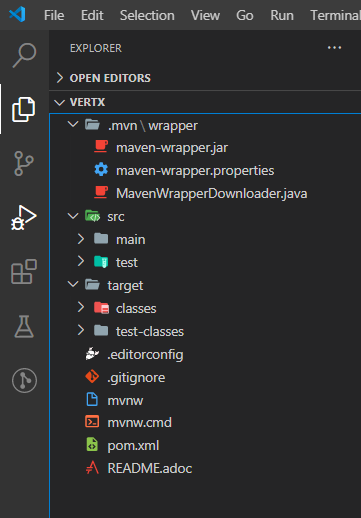Click the MavenWrapperDownloader.java Java cup icon
This screenshot has height=518, width=361.
pyautogui.click(x=101, y=193)
